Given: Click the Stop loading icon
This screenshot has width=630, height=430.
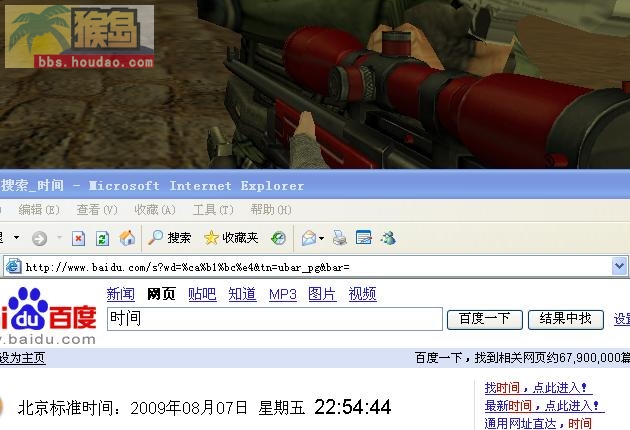Looking at the screenshot, I should [x=78, y=238].
